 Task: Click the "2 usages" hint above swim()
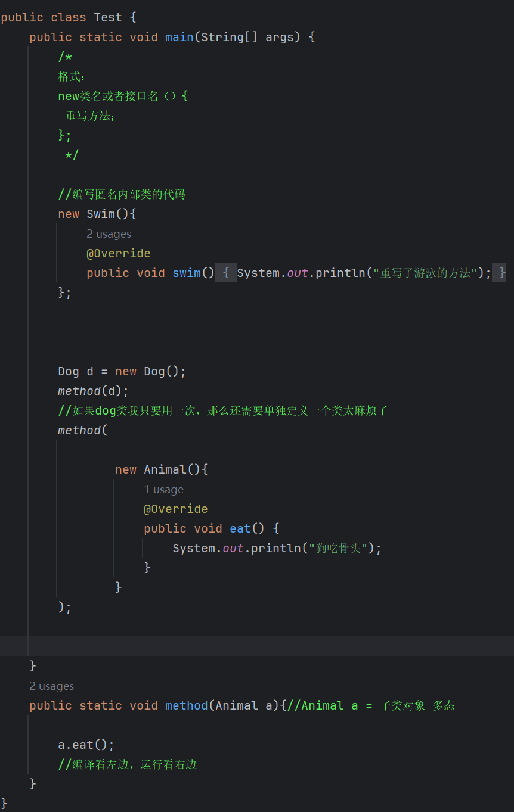pyautogui.click(x=109, y=234)
